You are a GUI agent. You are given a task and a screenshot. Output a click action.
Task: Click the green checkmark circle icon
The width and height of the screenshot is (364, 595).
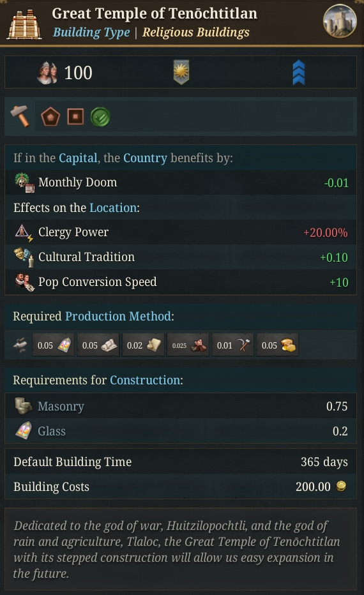tap(100, 117)
